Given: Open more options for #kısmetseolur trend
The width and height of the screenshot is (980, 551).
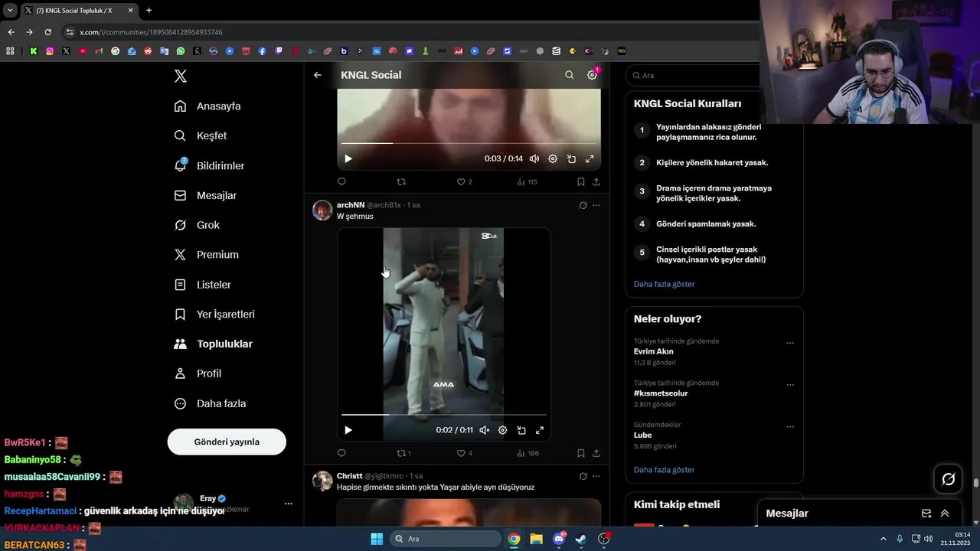Looking at the screenshot, I should click(790, 385).
